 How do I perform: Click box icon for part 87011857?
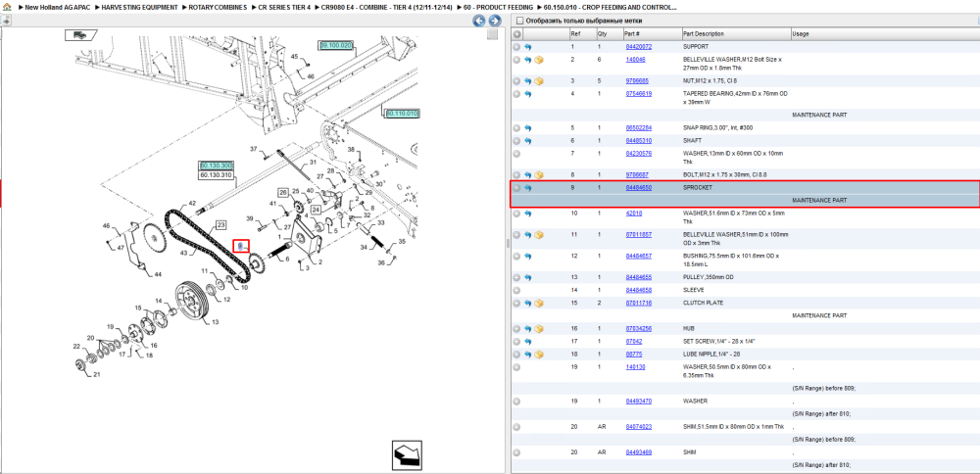click(539, 235)
